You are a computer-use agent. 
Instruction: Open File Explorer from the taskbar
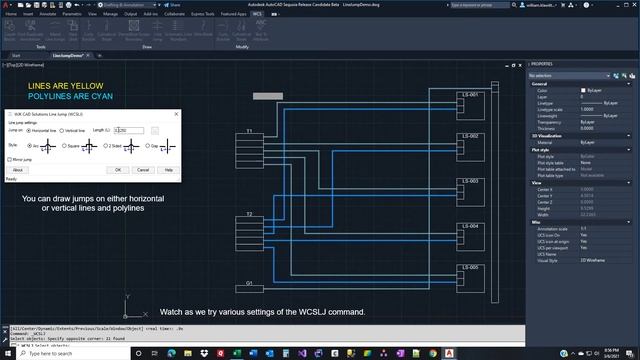coord(188,353)
